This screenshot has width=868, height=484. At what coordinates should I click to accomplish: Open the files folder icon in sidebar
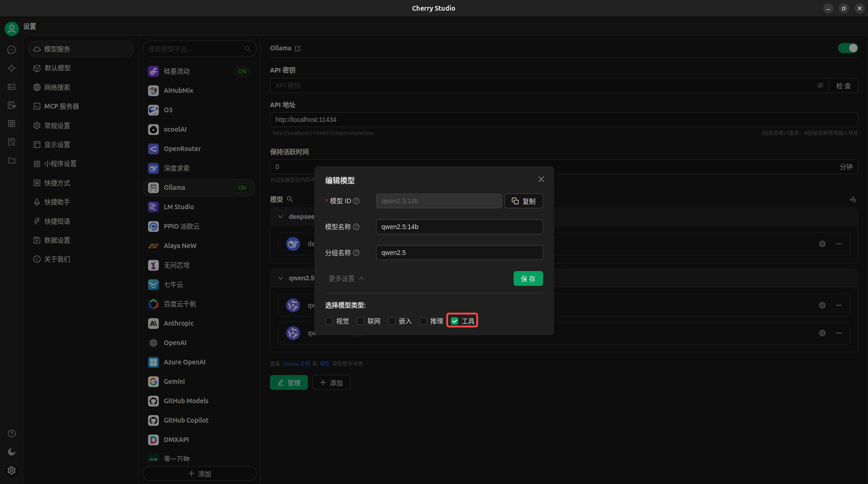(12, 161)
